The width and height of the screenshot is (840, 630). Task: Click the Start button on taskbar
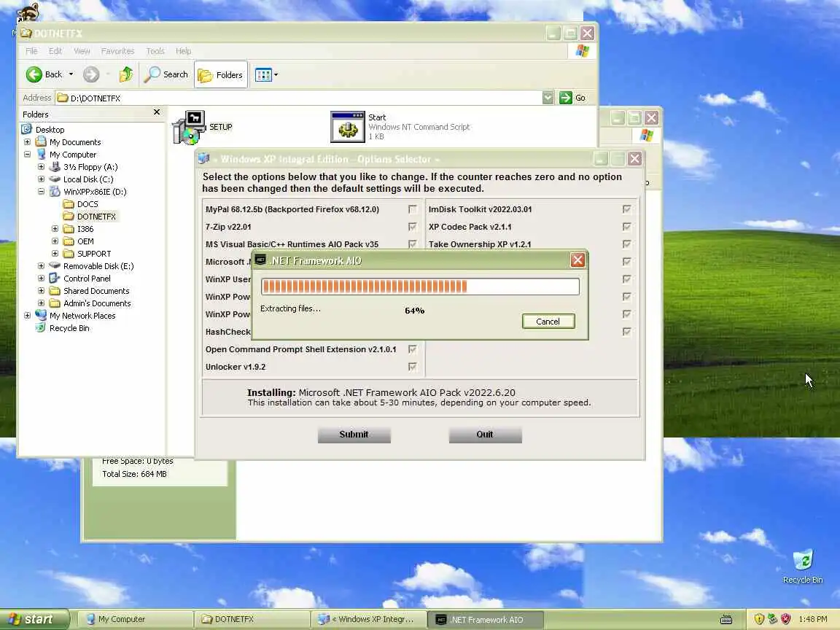point(34,619)
